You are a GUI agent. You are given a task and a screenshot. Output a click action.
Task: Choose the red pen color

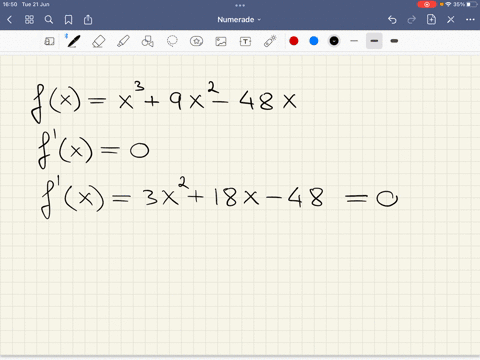[x=294, y=41]
